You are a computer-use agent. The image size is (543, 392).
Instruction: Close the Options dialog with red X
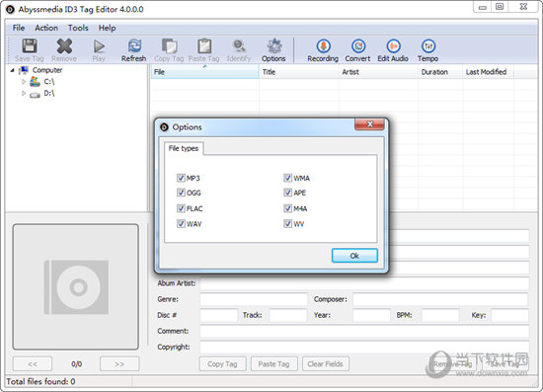pos(369,124)
